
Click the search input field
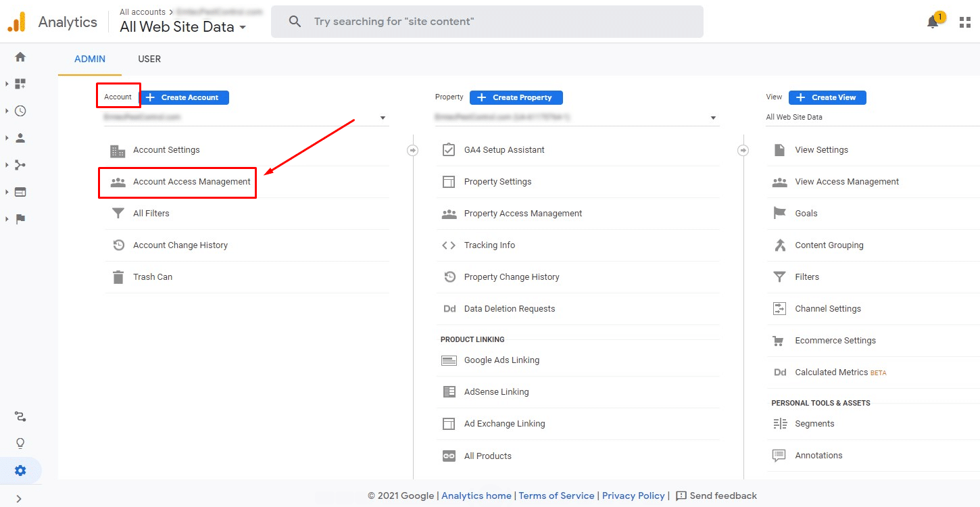coord(487,22)
